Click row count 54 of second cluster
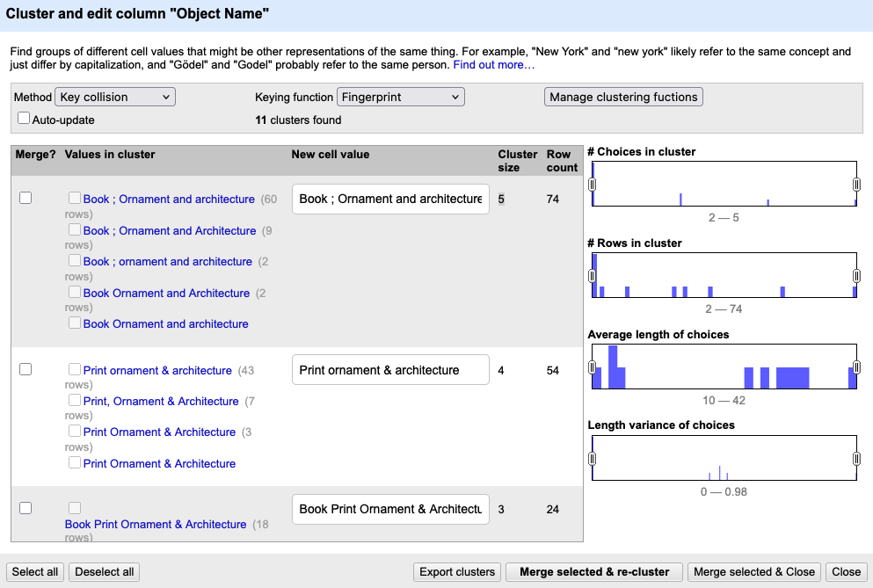The width and height of the screenshot is (873, 588). click(552, 370)
